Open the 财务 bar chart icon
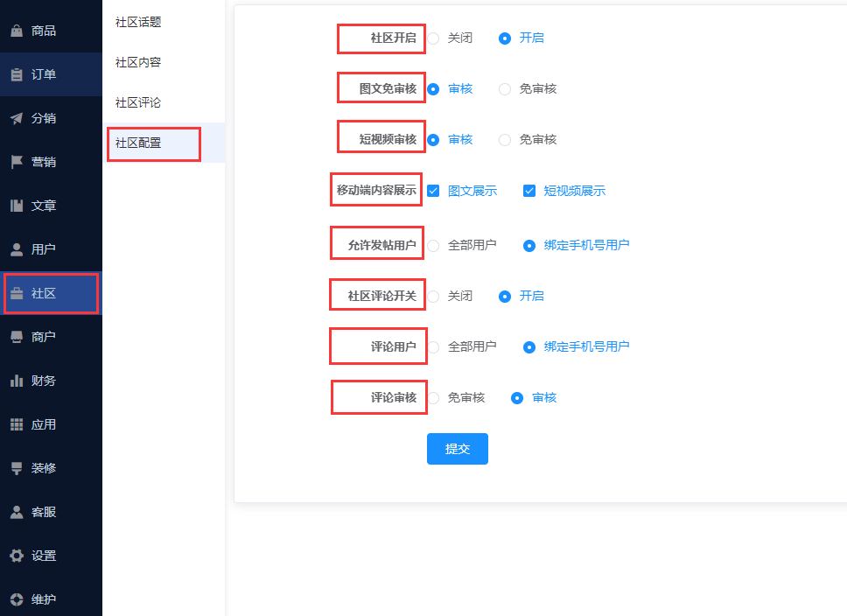Screen dimensions: 847x616 pos(17,381)
